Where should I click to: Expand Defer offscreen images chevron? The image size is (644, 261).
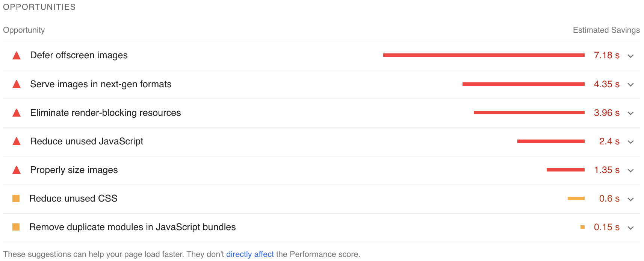pos(631,56)
